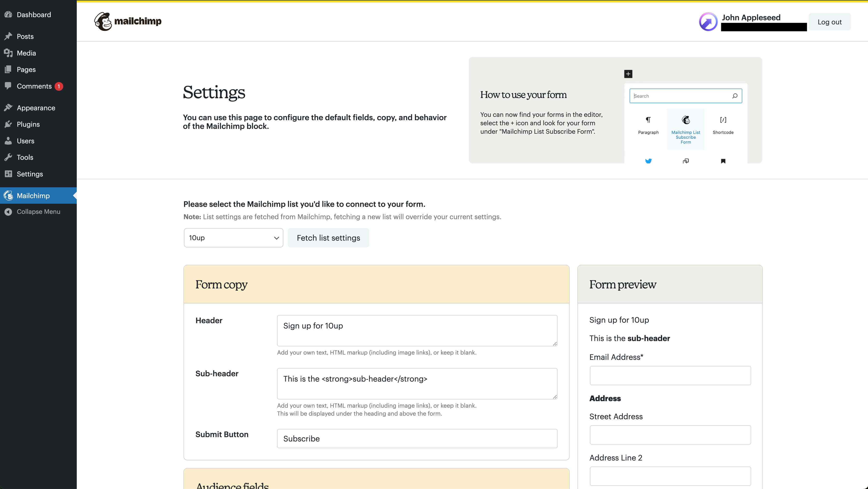Click the resize handle of Sub-header textarea

(x=555, y=397)
